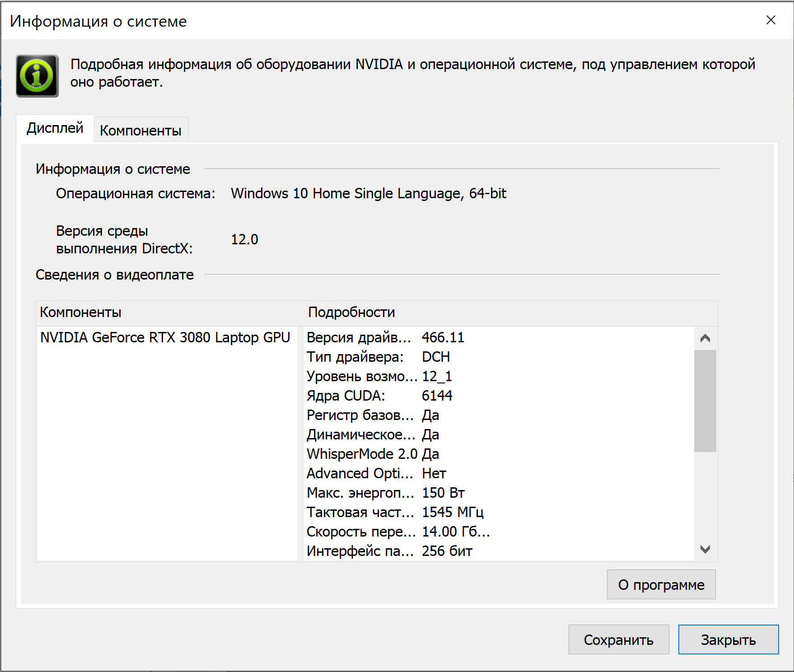Screen dimensions: 794x672
Task: Select the Уровень возмо... 12_1 row
Action: point(499,376)
